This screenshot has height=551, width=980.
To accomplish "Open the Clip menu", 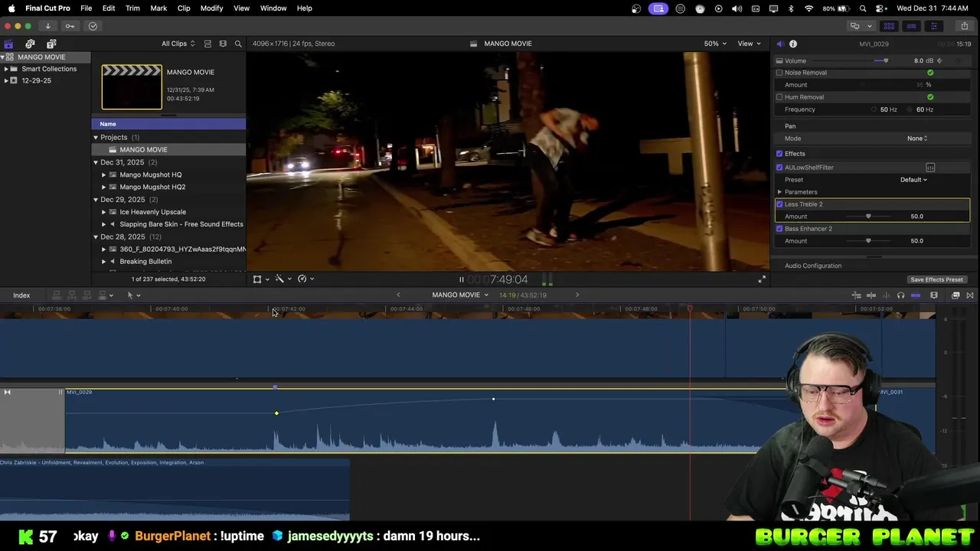I will [x=184, y=8].
